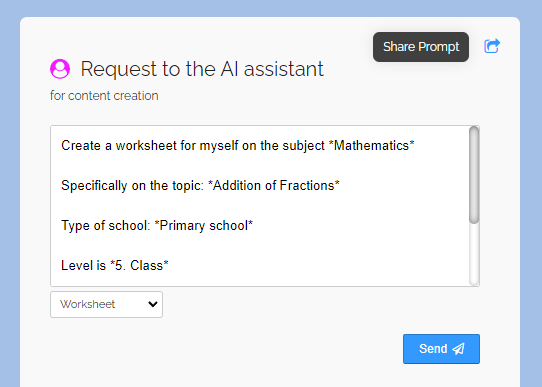Click the pink user avatar icon
The image size is (542, 387).
coord(60,69)
